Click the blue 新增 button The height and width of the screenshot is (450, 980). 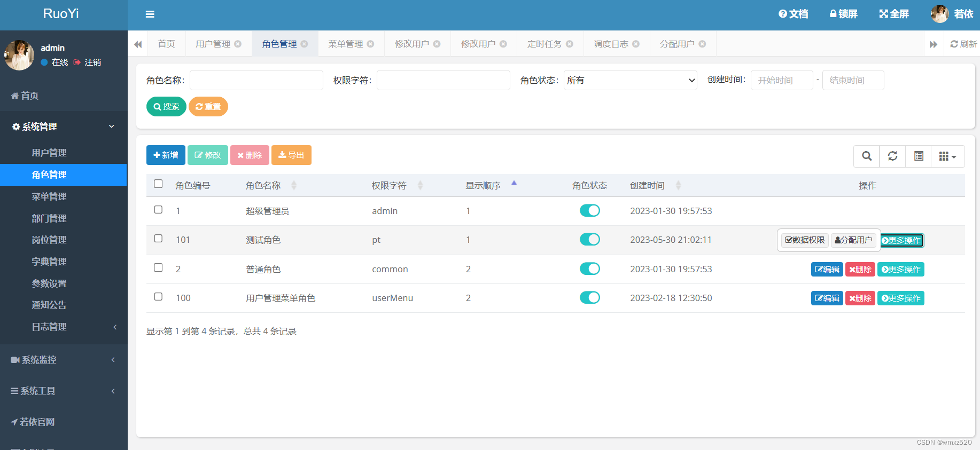pyautogui.click(x=166, y=155)
